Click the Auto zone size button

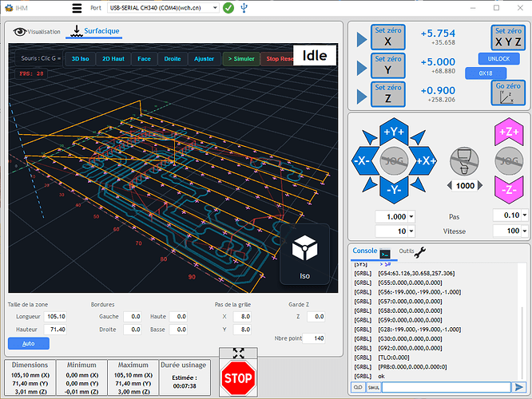click(29, 343)
